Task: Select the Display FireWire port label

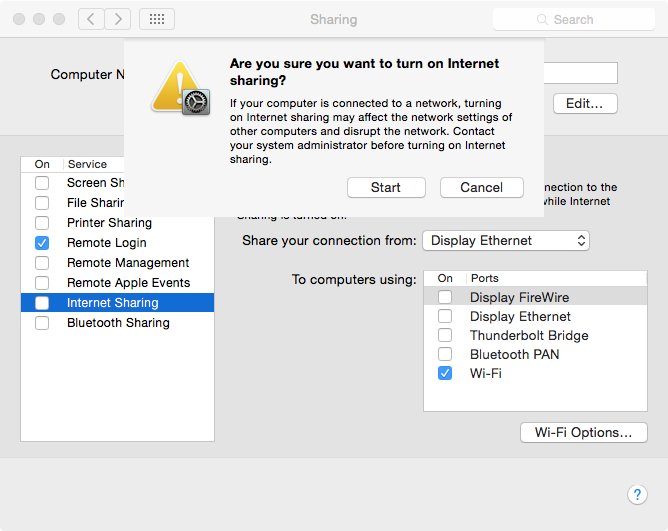Action: point(519,297)
